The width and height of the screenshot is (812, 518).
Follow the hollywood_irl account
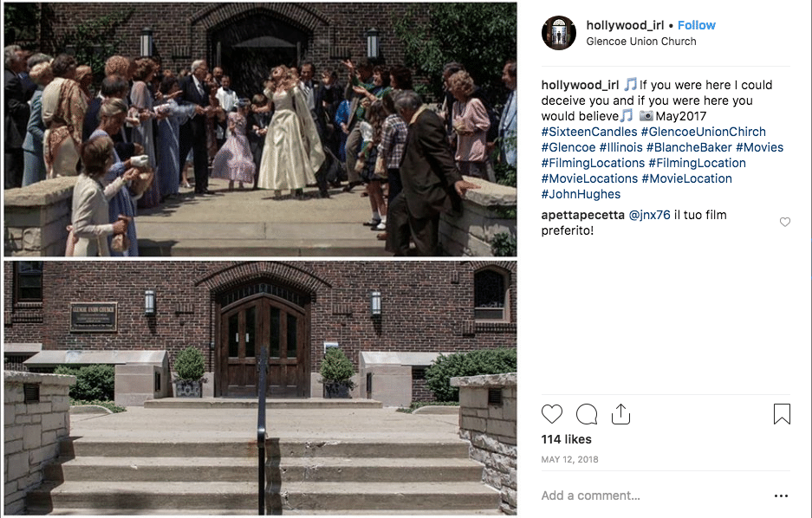697,25
